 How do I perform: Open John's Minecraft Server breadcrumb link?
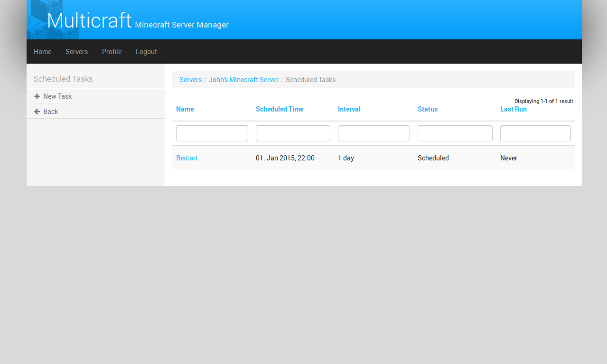coord(243,80)
